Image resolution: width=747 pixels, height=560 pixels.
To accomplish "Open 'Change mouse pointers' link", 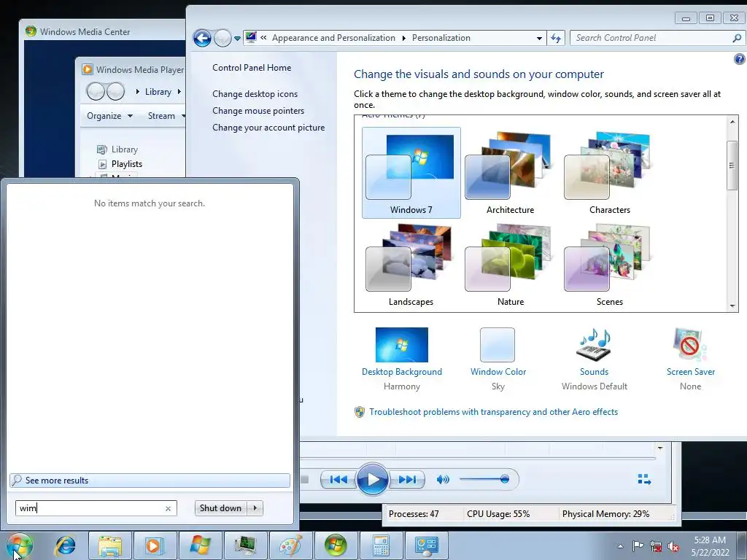I will 258,111.
